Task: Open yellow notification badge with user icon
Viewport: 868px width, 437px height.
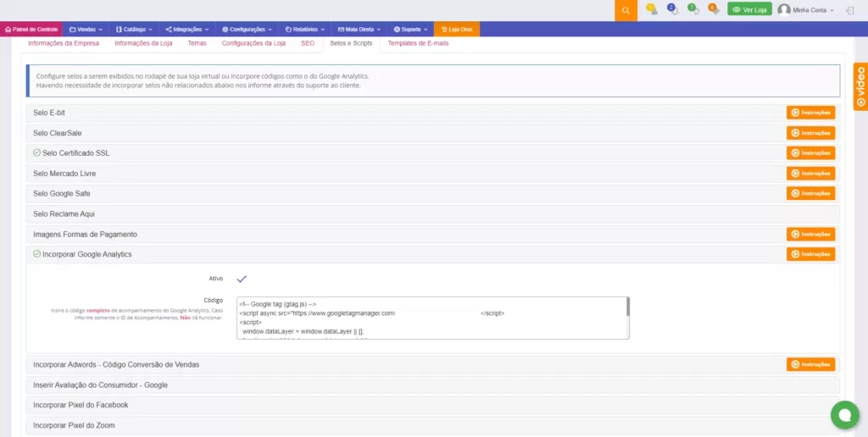Action: point(652,8)
